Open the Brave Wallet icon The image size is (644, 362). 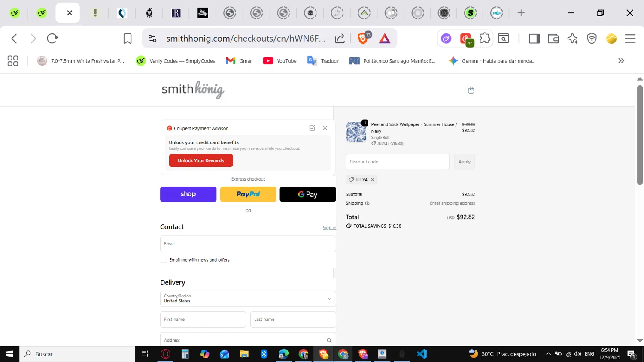point(553,39)
